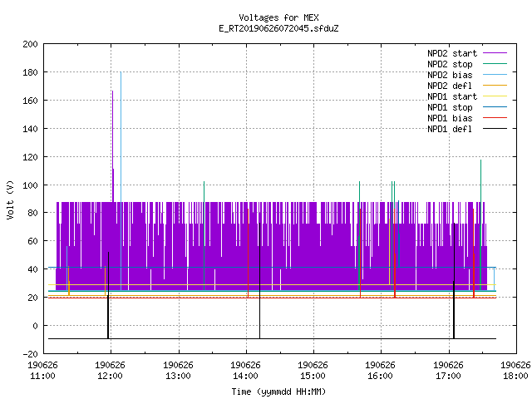This screenshot has width=532, height=399.
Task: Click the x-axis tick label 190626 16:00
Action: pyautogui.click(x=381, y=371)
